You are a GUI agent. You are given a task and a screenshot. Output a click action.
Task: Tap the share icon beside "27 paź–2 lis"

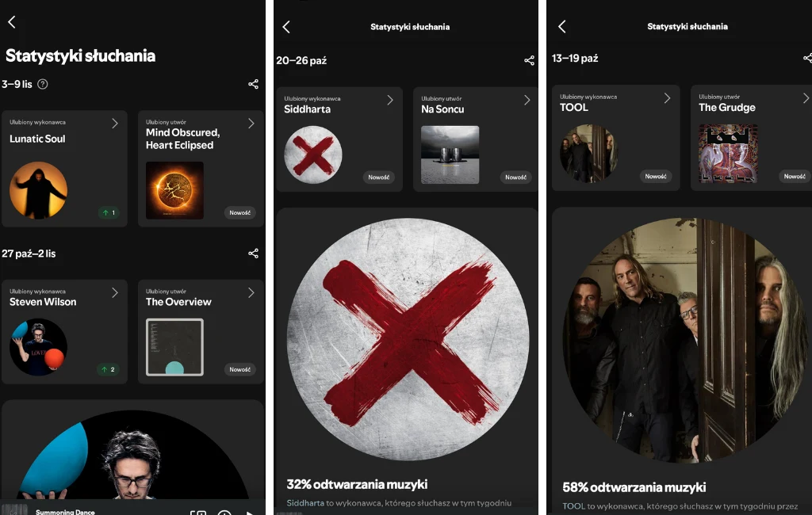pyautogui.click(x=253, y=254)
